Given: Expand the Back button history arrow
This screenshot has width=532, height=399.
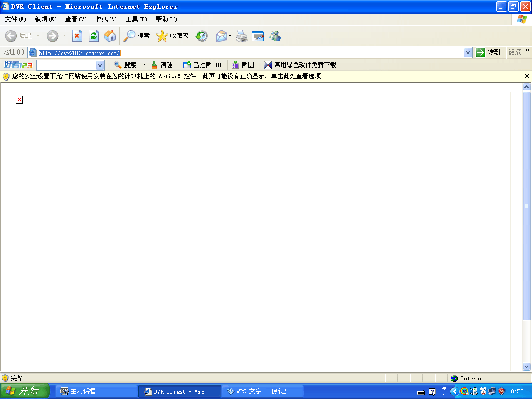Looking at the screenshot, I should (x=38, y=36).
